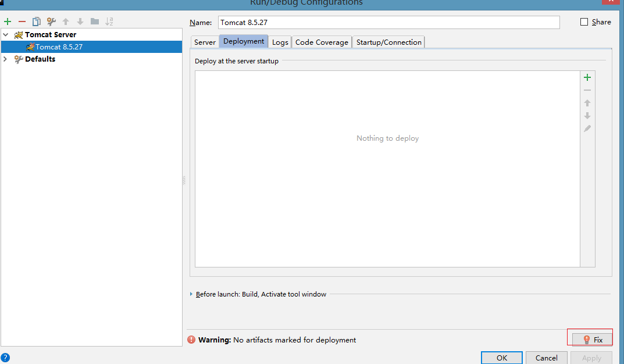The image size is (624, 364).
Task: Add an artifact to deploy list
Action: point(587,77)
